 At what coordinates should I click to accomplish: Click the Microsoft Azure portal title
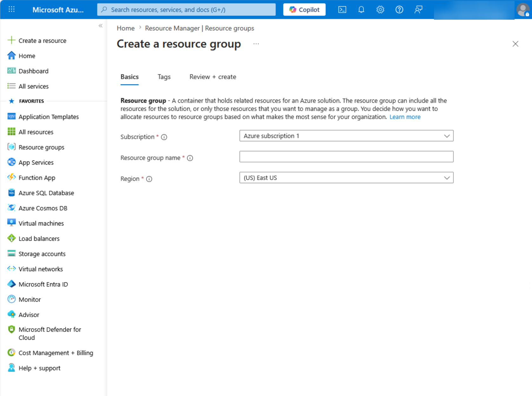pyautogui.click(x=58, y=10)
